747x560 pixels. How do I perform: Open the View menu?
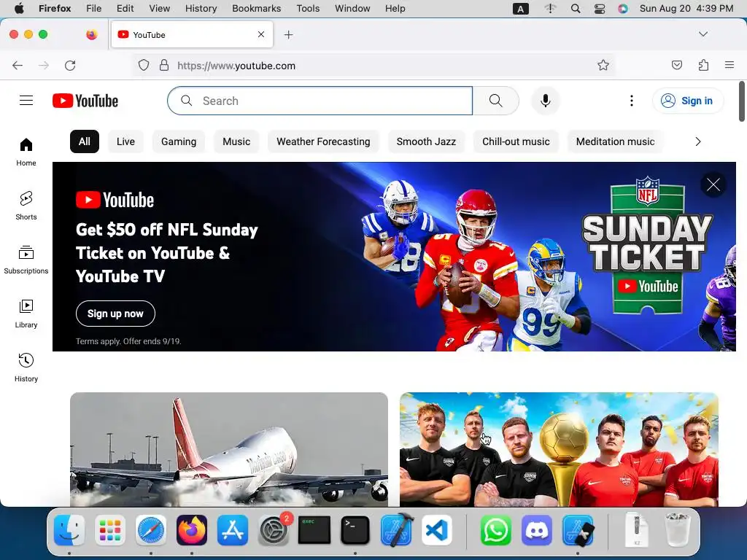coord(159,9)
